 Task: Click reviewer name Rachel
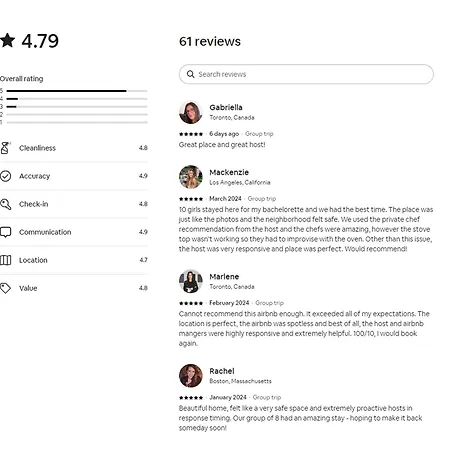222,371
